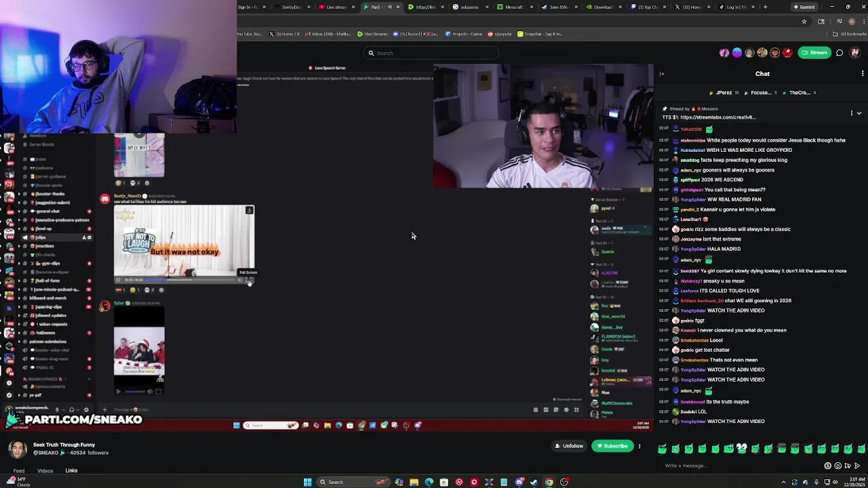Open the Snapchat bookmark
The image size is (868, 488).
pos(540,34)
